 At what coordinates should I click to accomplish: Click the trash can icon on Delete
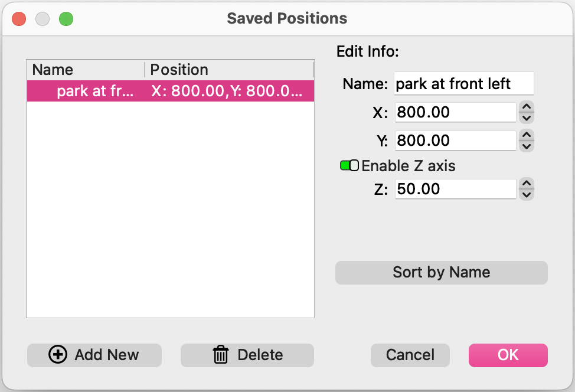[x=221, y=355]
